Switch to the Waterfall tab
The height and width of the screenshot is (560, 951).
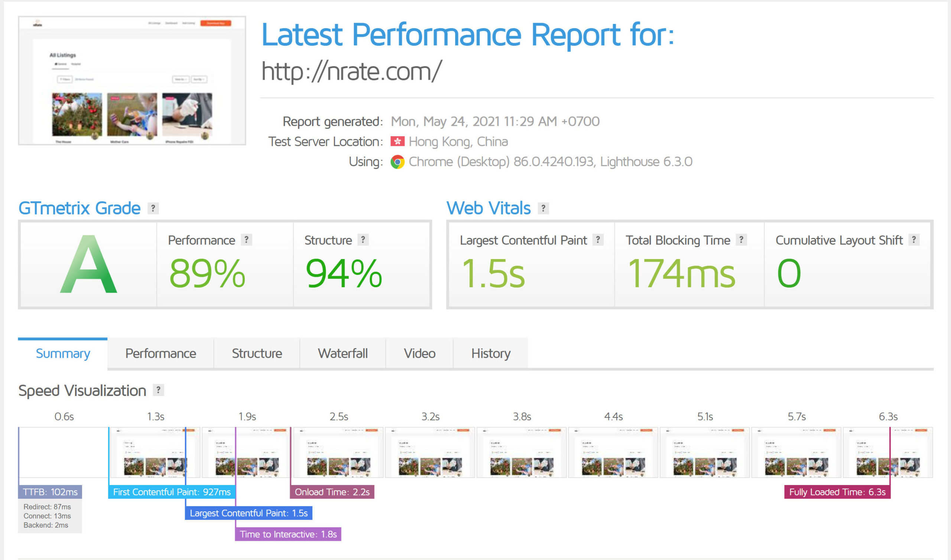point(343,353)
